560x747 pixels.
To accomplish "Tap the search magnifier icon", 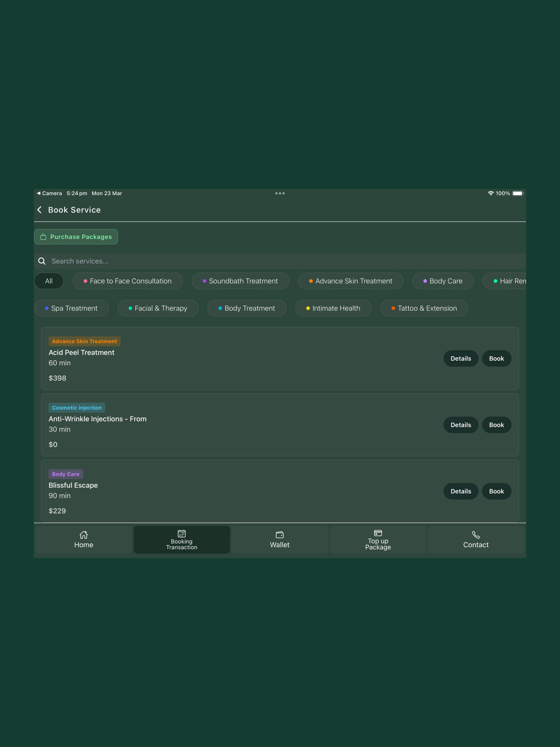I will coord(42,261).
